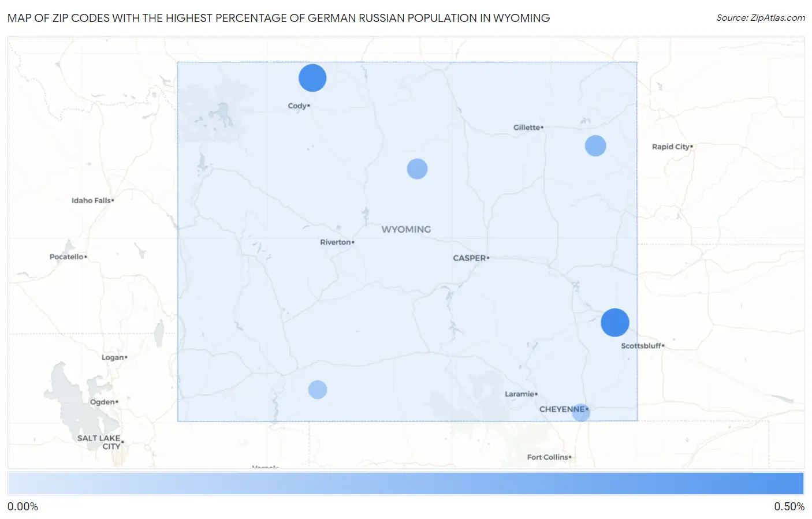Click the Idaho Falls label
The height and width of the screenshot is (519, 812).
click(x=91, y=200)
